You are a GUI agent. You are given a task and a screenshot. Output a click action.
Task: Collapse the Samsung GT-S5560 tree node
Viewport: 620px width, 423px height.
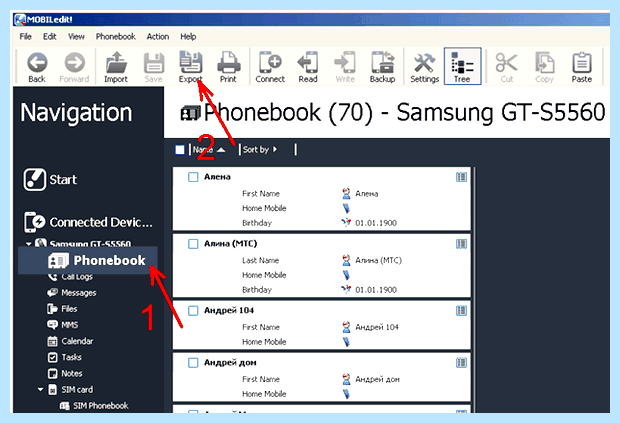click(x=28, y=244)
